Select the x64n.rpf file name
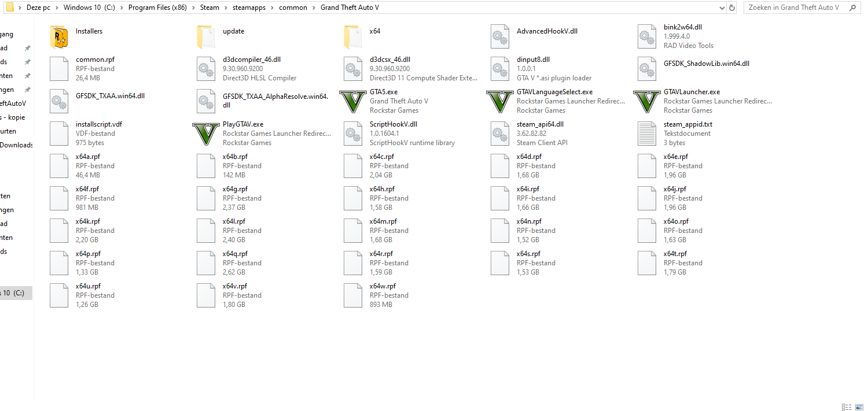Screen dimensions: 868x411 pos(529,221)
